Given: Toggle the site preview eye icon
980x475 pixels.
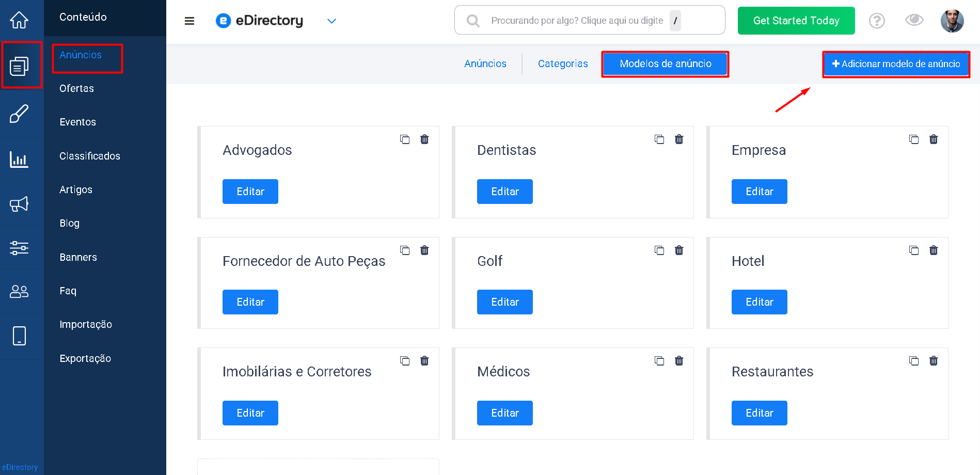Looking at the screenshot, I should coord(914,20).
